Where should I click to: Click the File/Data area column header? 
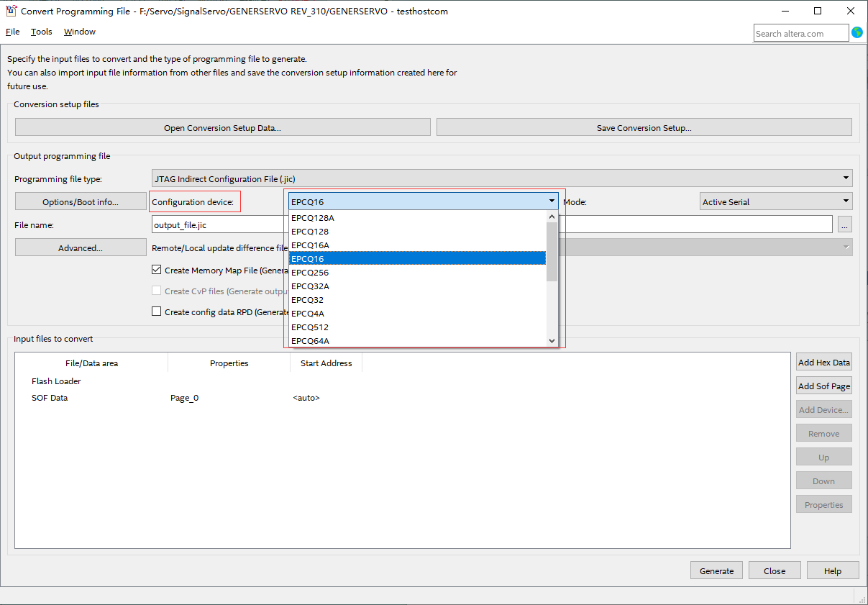91,363
